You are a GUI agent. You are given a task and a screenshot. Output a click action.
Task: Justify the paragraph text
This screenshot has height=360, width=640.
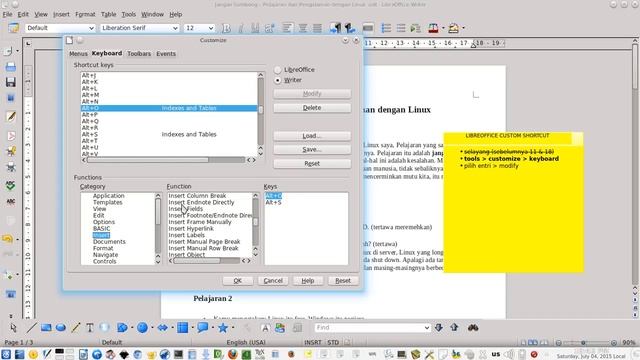pyautogui.click(x=317, y=28)
